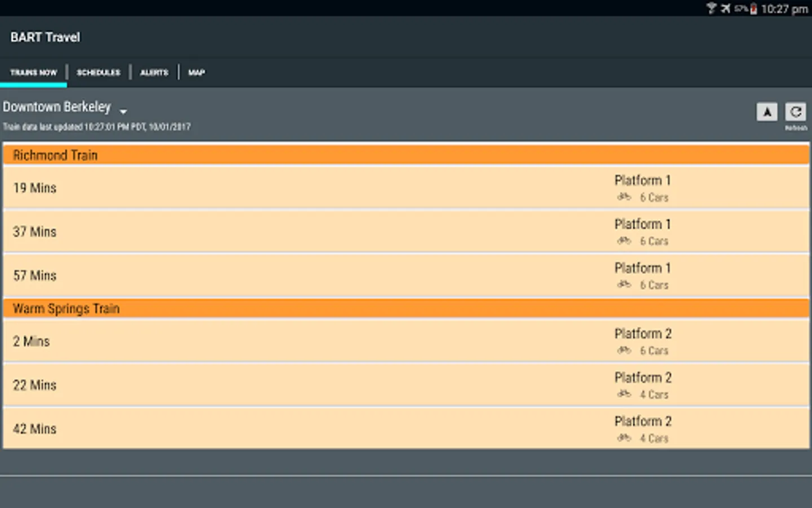Open the Map tab
812x508 pixels.
(196, 72)
